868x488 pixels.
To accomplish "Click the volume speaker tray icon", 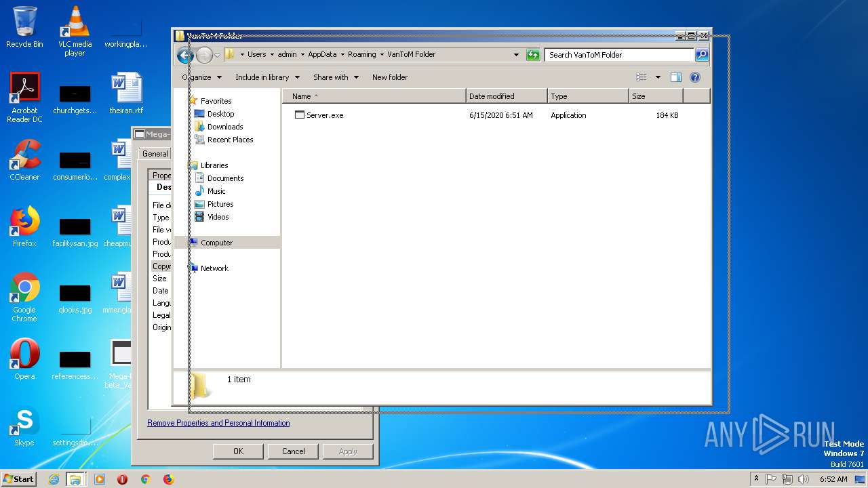I will [804, 479].
